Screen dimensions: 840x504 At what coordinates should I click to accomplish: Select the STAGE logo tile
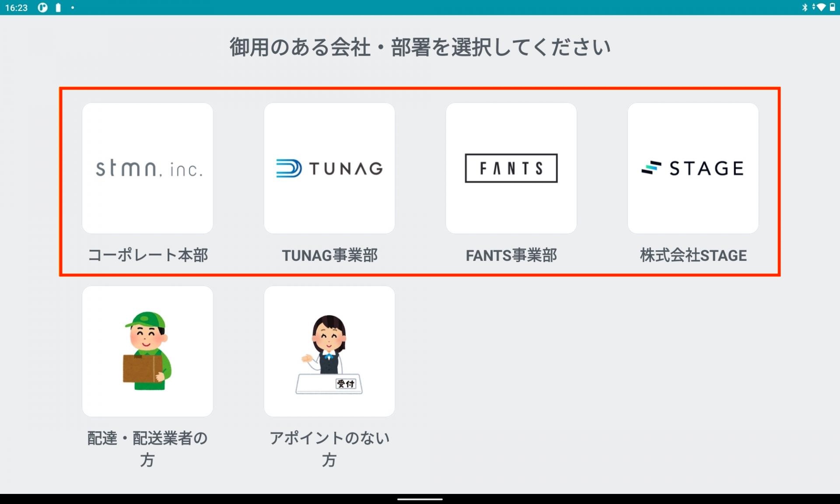(x=693, y=168)
